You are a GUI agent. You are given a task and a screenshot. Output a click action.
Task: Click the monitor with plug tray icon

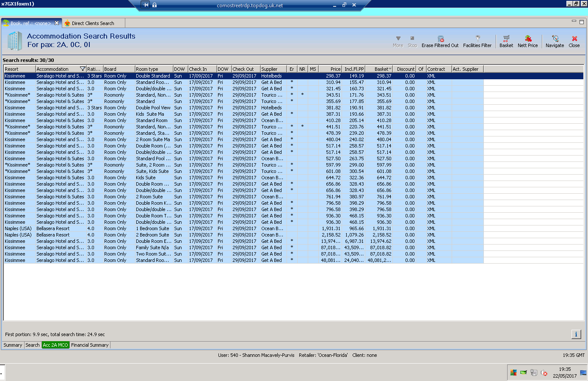(x=534, y=373)
